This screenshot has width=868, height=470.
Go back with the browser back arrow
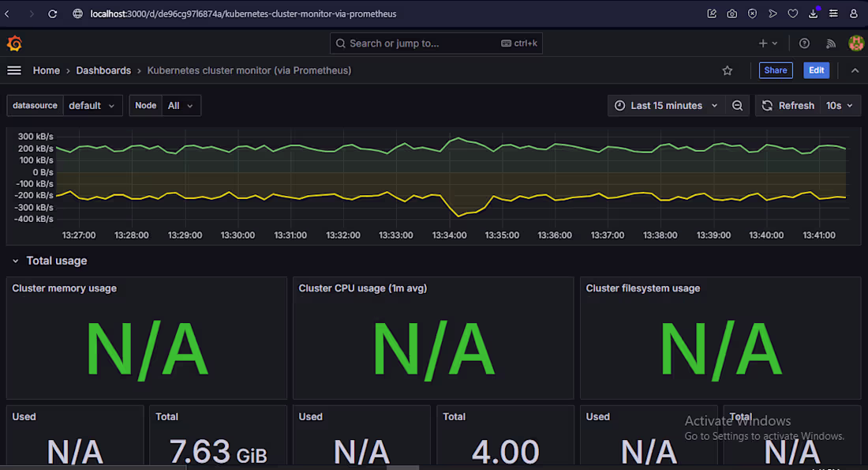[x=7, y=14]
